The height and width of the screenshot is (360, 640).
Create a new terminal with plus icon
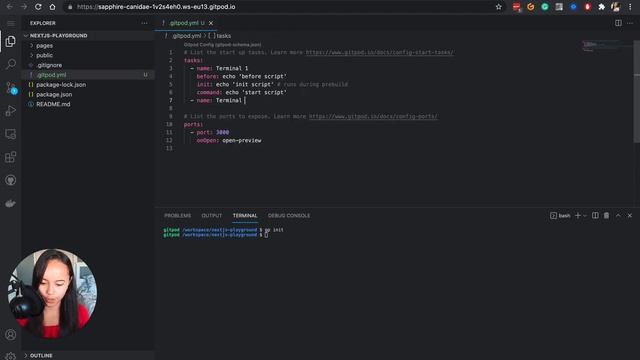point(578,216)
